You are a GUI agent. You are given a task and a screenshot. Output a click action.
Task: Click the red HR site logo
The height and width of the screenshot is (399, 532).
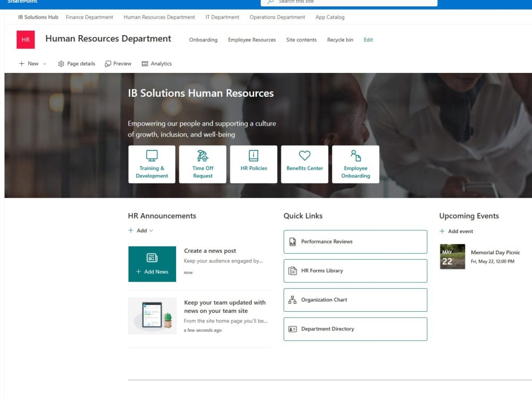point(26,40)
